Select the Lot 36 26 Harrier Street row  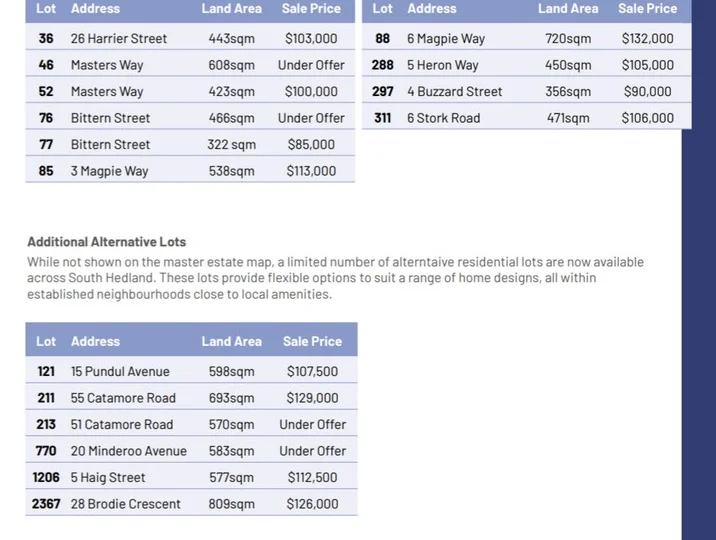coord(190,37)
